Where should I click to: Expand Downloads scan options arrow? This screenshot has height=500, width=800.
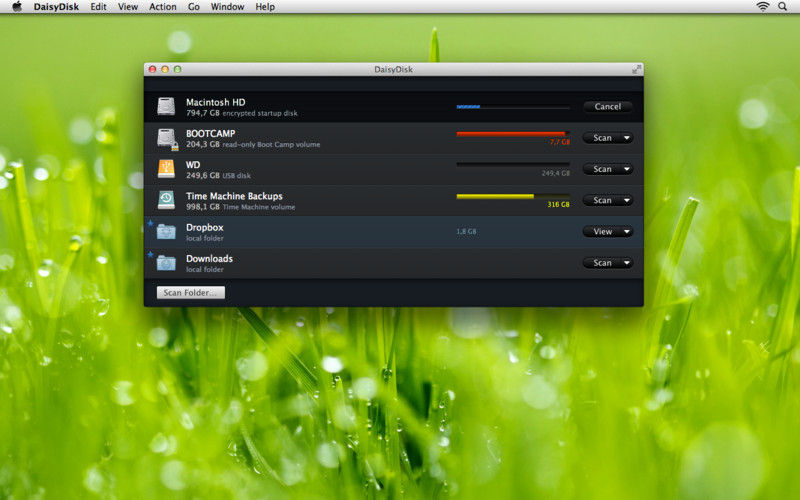click(627, 263)
